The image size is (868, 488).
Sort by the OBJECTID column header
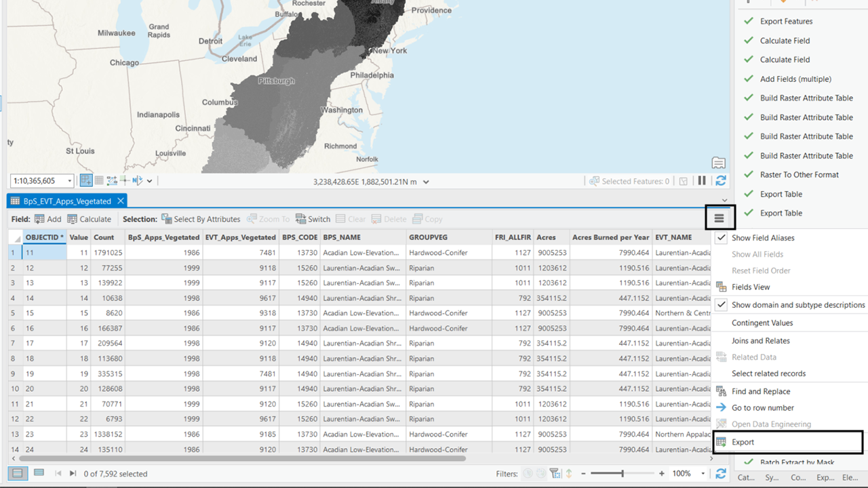[43, 237]
